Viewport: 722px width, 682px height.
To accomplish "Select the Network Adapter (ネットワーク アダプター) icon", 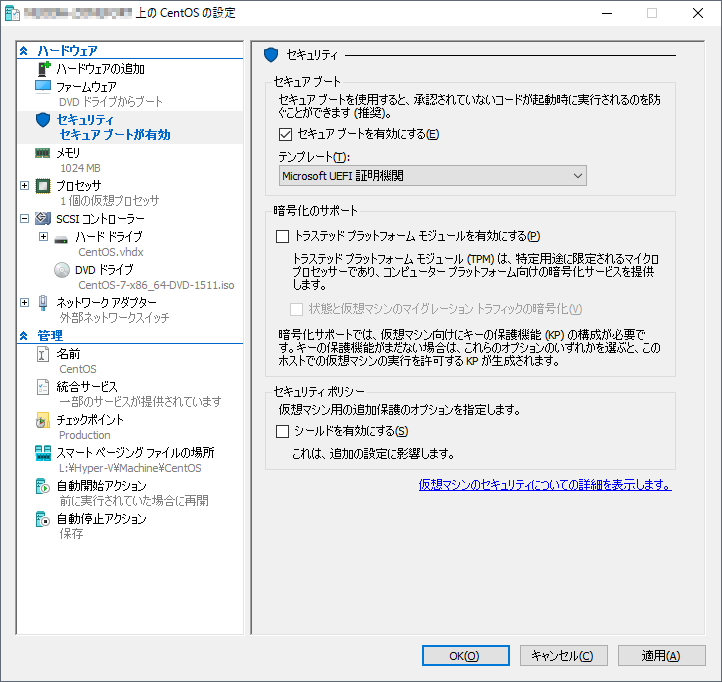I will tap(43, 303).
